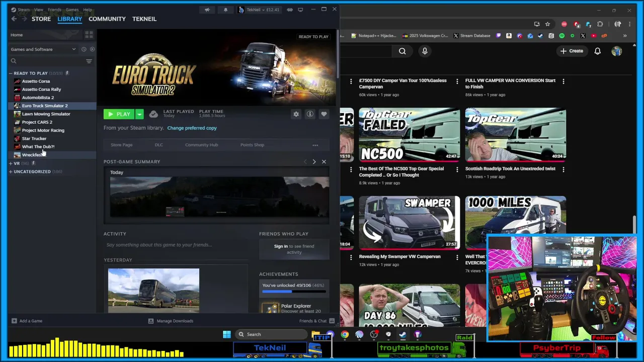Open Windows Start menu
Image resolution: width=644 pixels, height=362 pixels.
[227, 334]
